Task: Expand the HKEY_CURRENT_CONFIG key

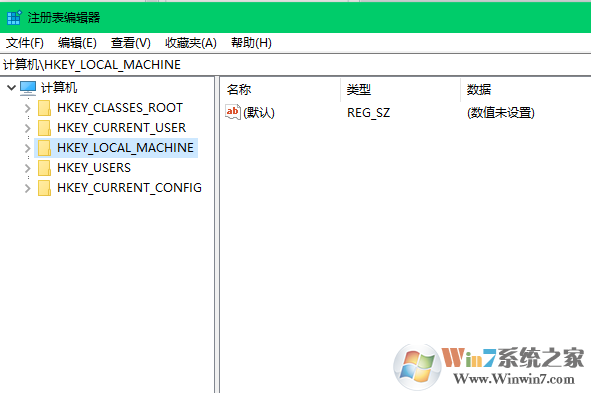Action: (28, 188)
